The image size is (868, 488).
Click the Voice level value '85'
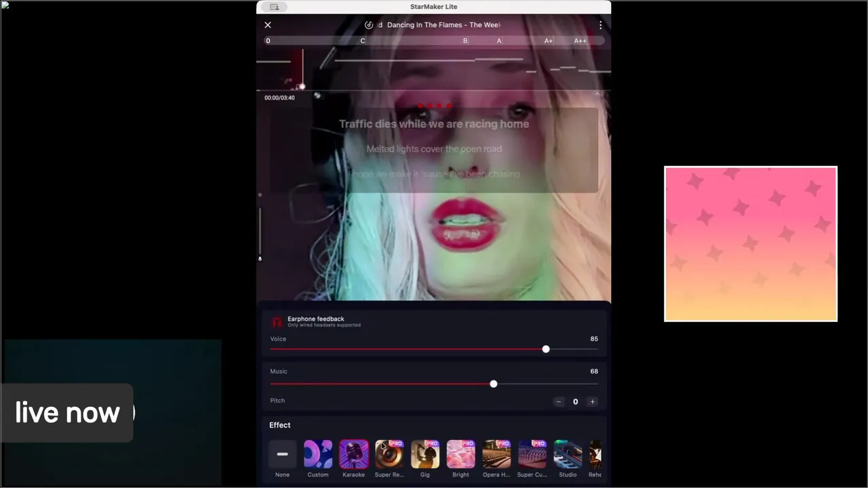[x=594, y=339]
